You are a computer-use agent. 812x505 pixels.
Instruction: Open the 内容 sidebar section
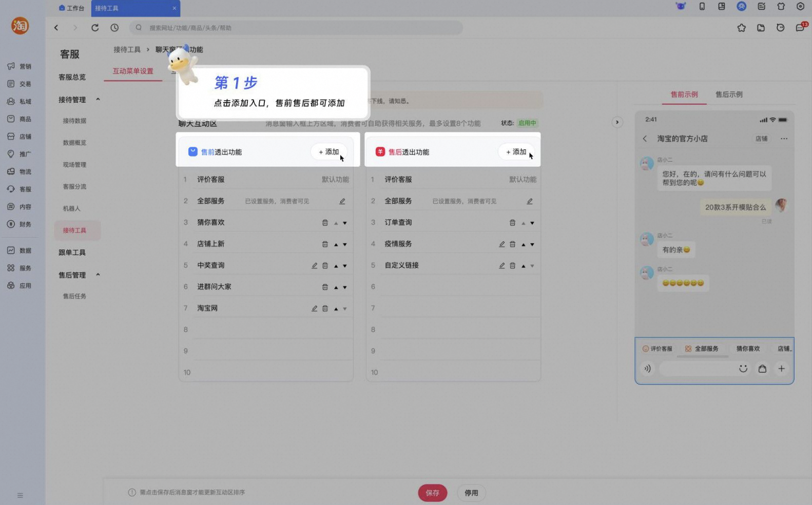pyautogui.click(x=20, y=207)
